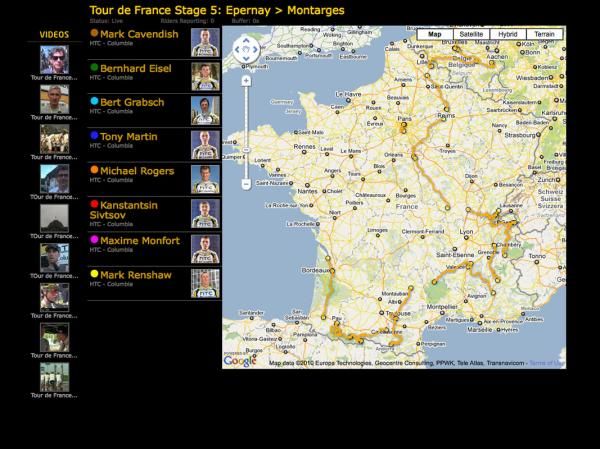The width and height of the screenshot is (600, 449).
Task: Switch to Satellite view tab
Action: coord(471,34)
